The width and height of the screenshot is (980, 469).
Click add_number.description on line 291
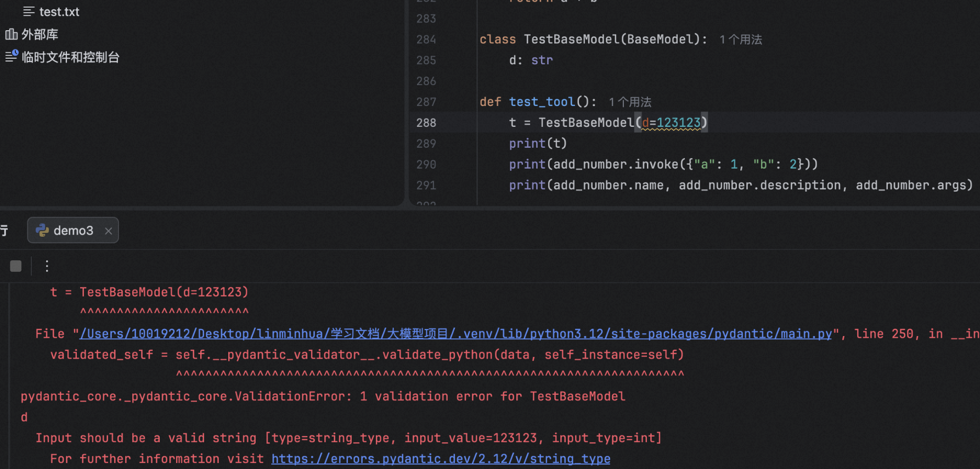(x=759, y=185)
